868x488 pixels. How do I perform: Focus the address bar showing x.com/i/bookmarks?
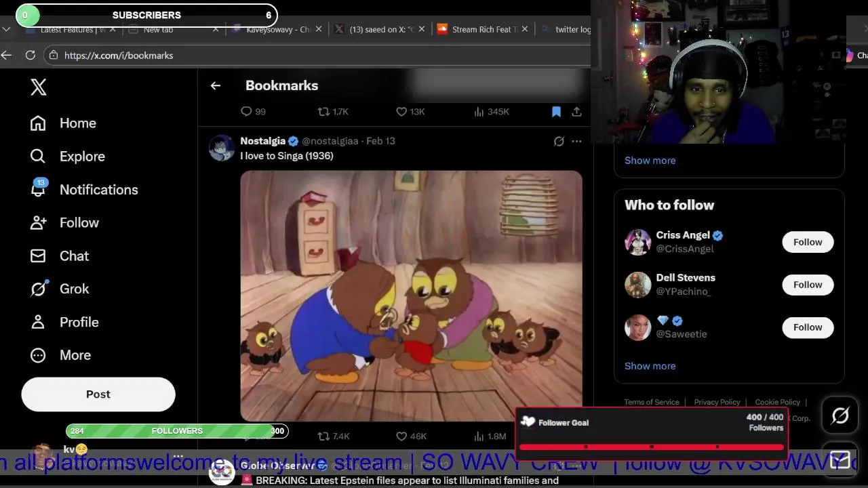pos(316,55)
